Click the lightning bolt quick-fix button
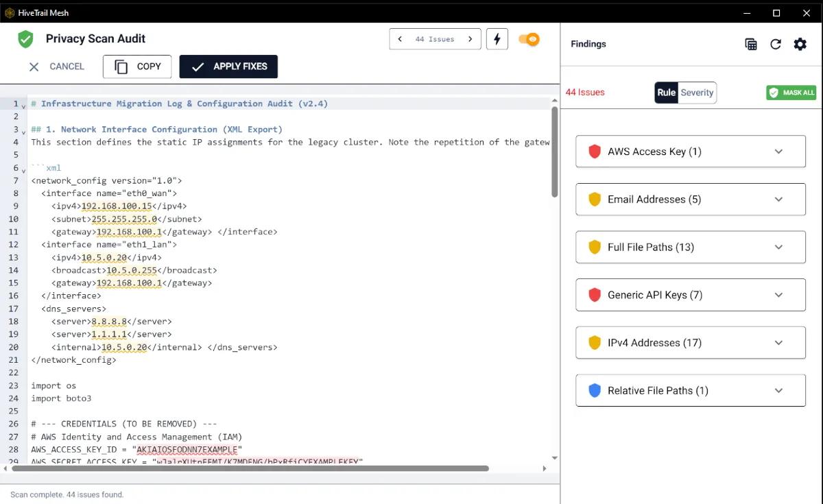The height and width of the screenshot is (504, 823). pos(497,39)
